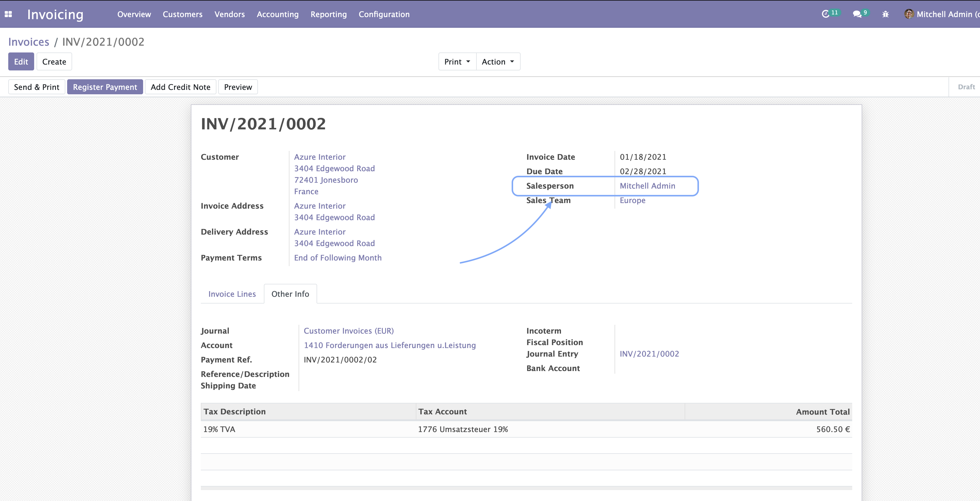Screen dimensions: 980x501
Task: Click Mitchell Admin user avatar
Action: click(x=909, y=14)
